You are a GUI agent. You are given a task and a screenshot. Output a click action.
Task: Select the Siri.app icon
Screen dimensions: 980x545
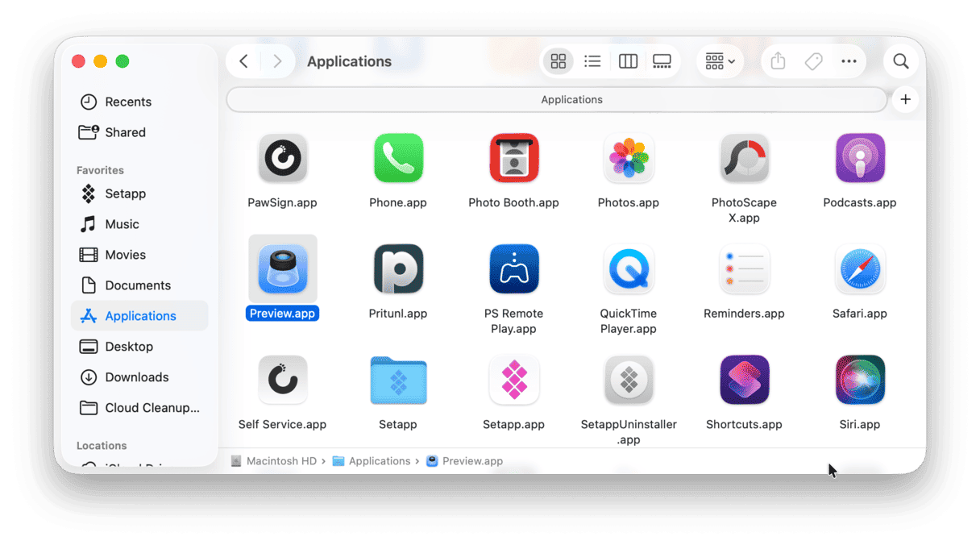pos(860,380)
